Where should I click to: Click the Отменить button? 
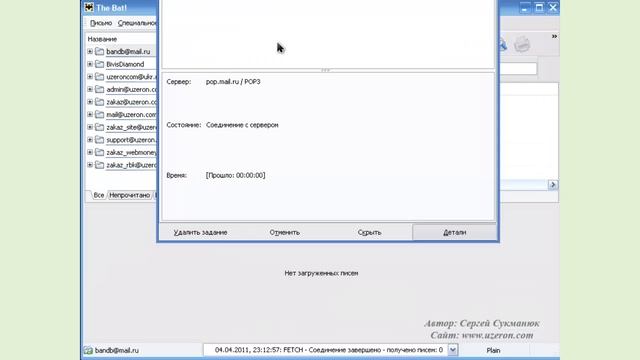coord(284,232)
